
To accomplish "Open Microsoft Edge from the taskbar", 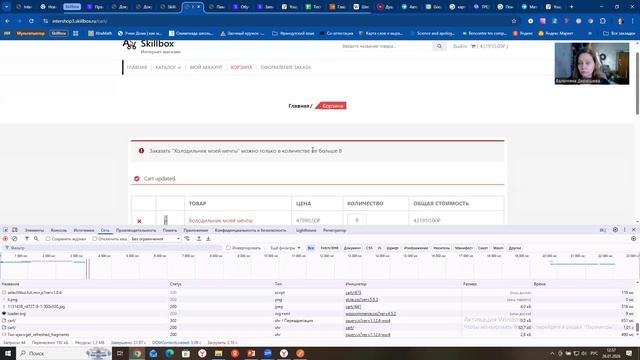I will pyautogui.click(x=169, y=353).
